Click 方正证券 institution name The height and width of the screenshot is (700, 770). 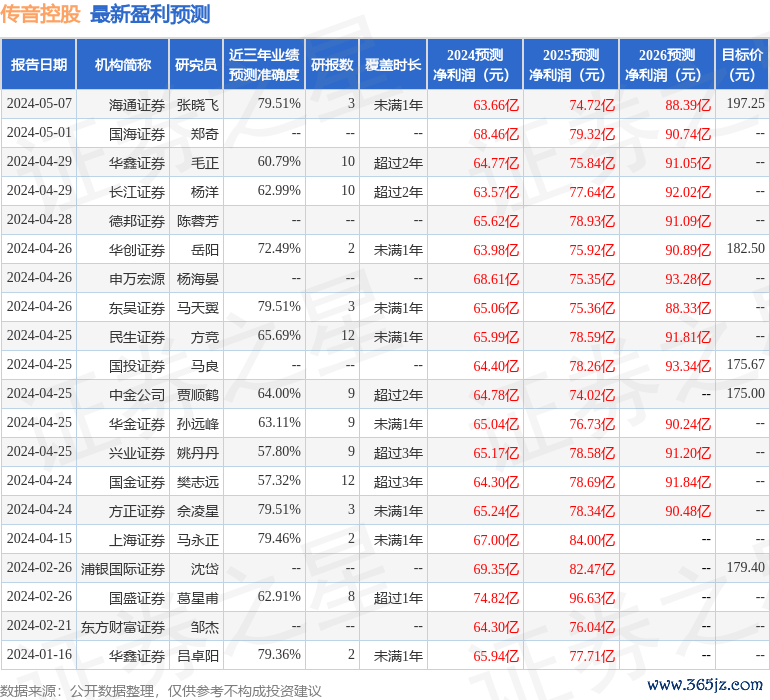[x=137, y=510]
